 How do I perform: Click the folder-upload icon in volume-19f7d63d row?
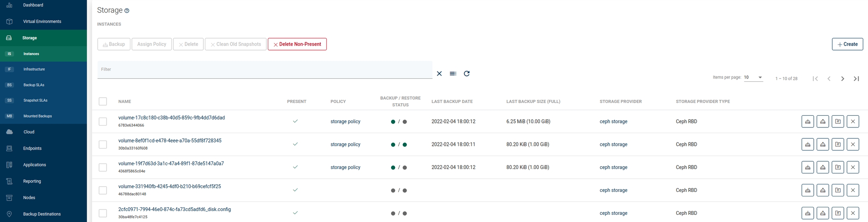coord(837,167)
